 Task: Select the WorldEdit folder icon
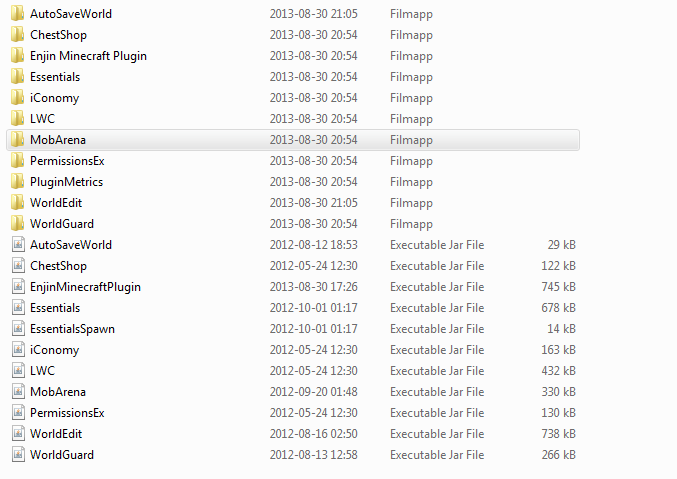[17, 203]
